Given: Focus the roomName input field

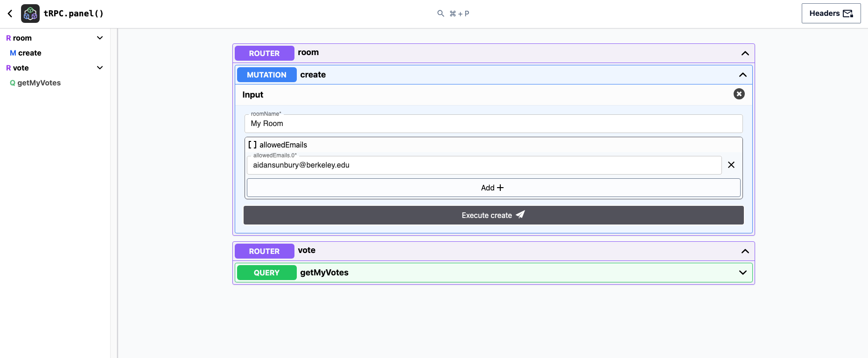Looking at the screenshot, I should click(x=493, y=124).
